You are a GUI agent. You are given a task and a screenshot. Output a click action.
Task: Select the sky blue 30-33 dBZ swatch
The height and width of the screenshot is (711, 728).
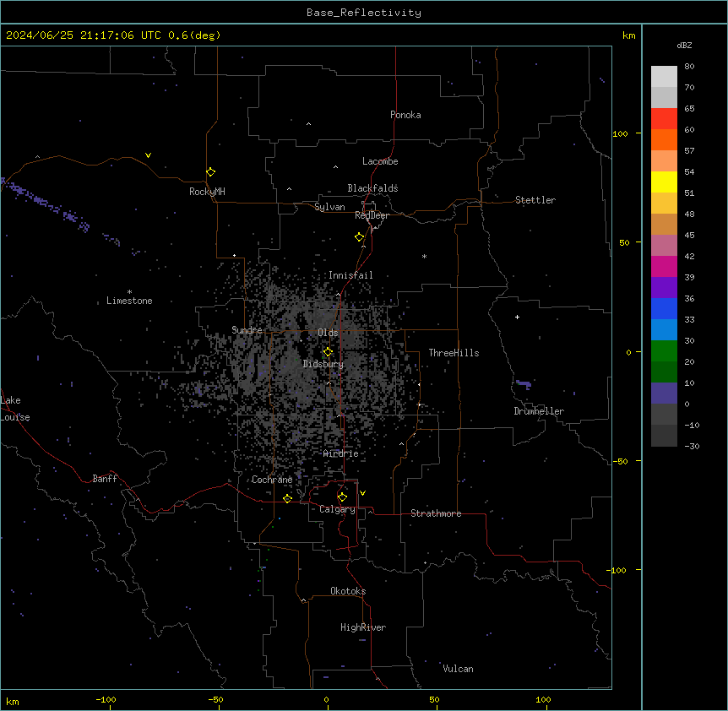tap(664, 330)
